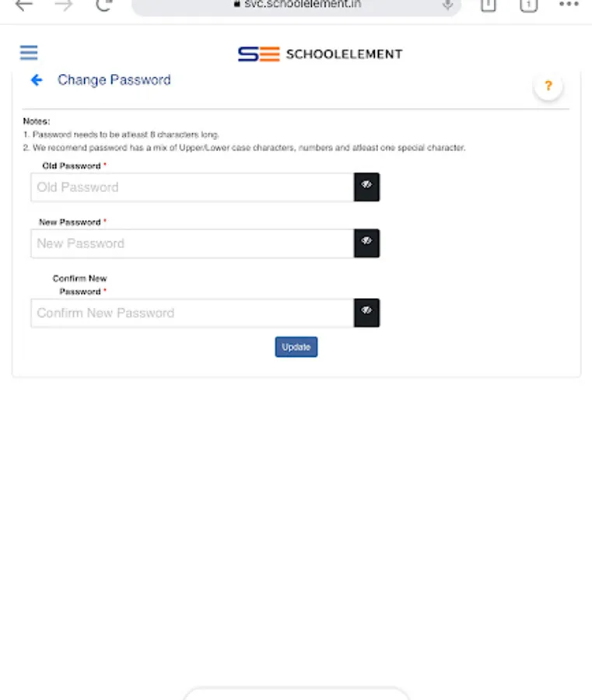This screenshot has width=592, height=700.
Task: Click the blue back arrow beside Change Password
Action: (36, 80)
